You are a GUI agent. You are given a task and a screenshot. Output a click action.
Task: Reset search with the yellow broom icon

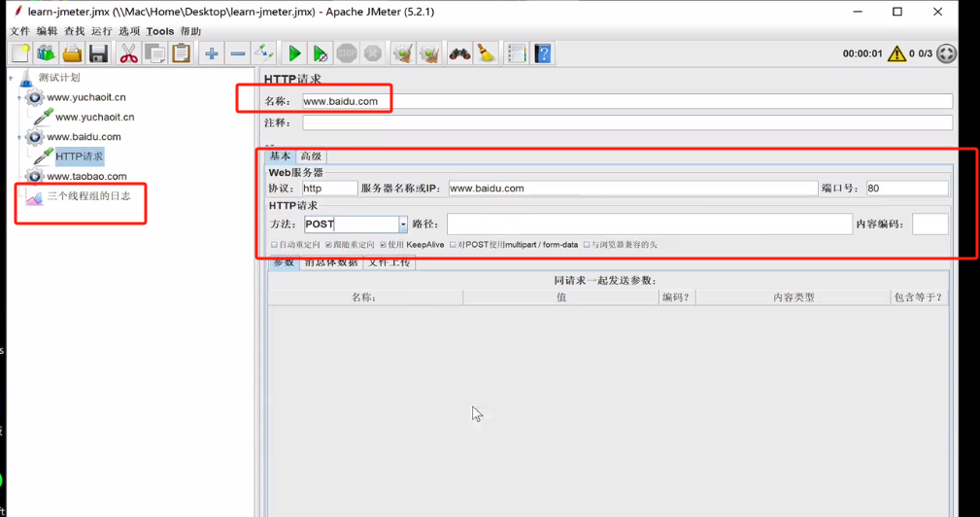pos(486,53)
